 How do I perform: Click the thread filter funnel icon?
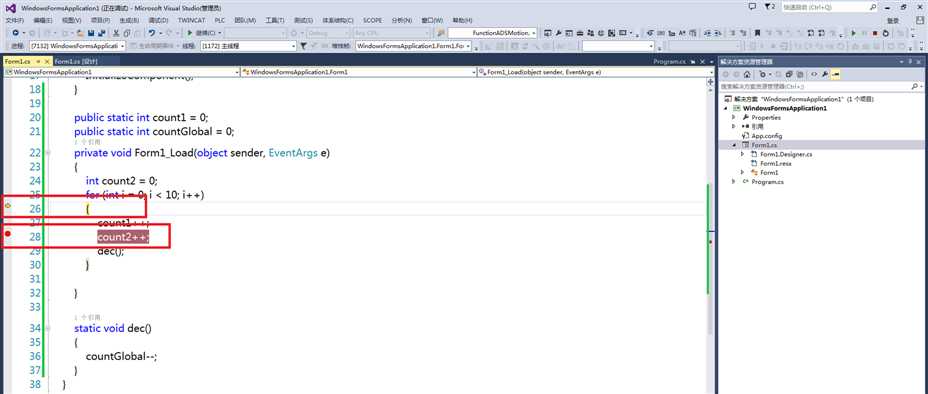click(303, 46)
